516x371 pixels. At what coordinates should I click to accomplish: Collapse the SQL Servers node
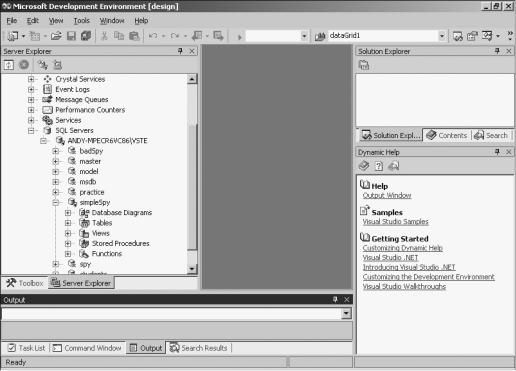click(31, 130)
